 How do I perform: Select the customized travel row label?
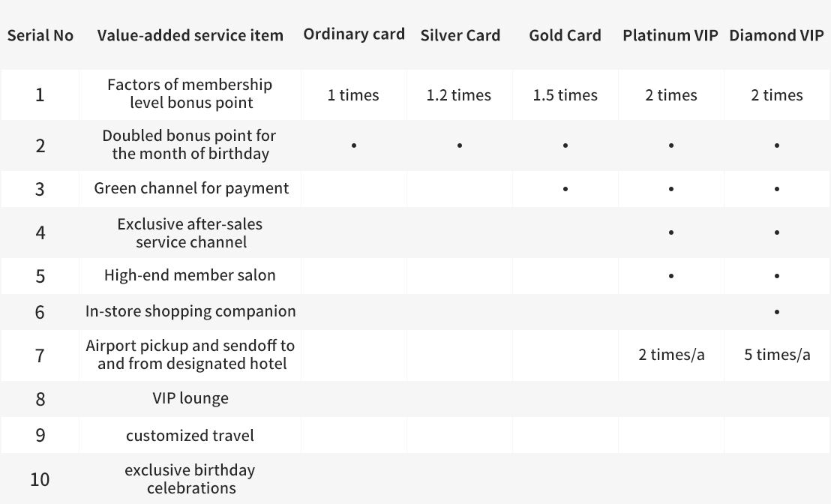[x=190, y=436]
